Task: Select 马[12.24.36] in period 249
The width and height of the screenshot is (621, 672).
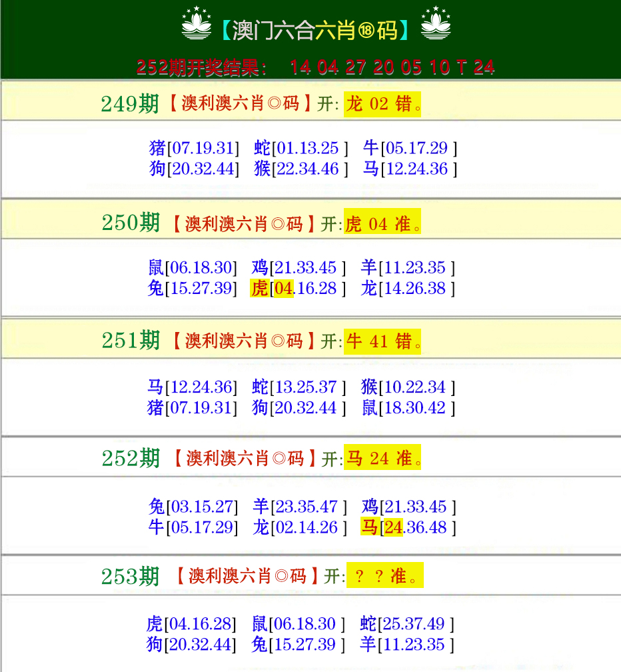Action: [410, 169]
